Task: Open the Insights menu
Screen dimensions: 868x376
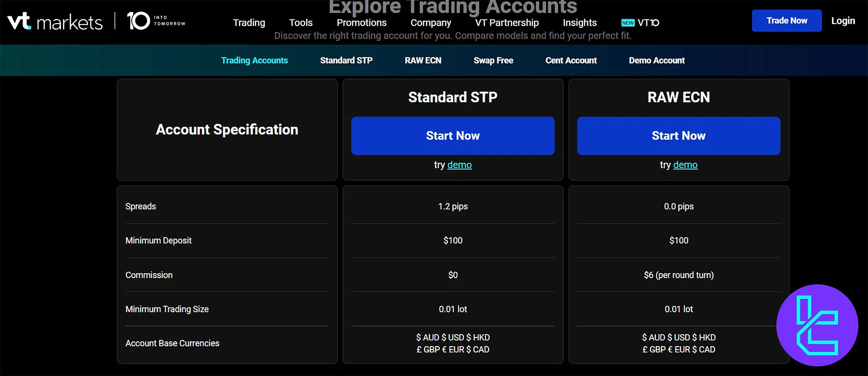Action: pos(580,23)
